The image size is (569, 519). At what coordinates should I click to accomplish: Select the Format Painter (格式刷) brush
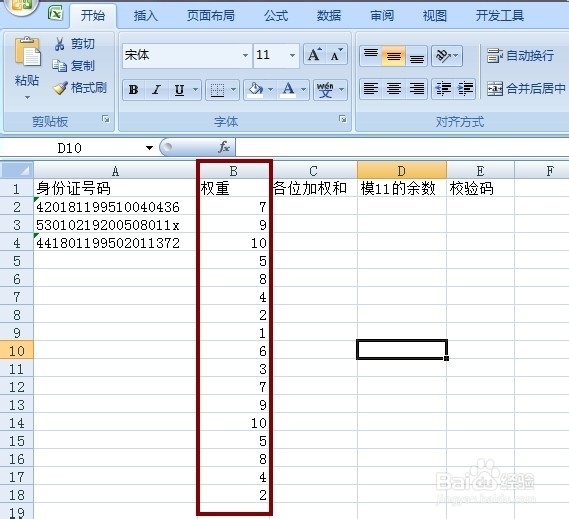point(60,88)
